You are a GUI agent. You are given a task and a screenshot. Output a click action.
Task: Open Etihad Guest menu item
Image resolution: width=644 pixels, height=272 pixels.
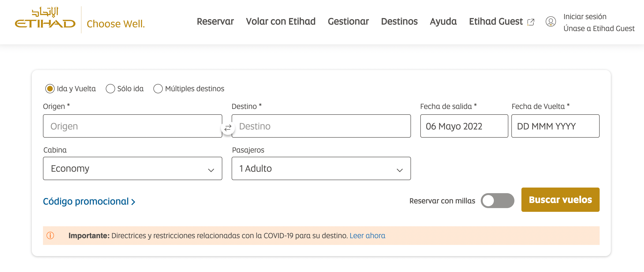[x=496, y=21]
